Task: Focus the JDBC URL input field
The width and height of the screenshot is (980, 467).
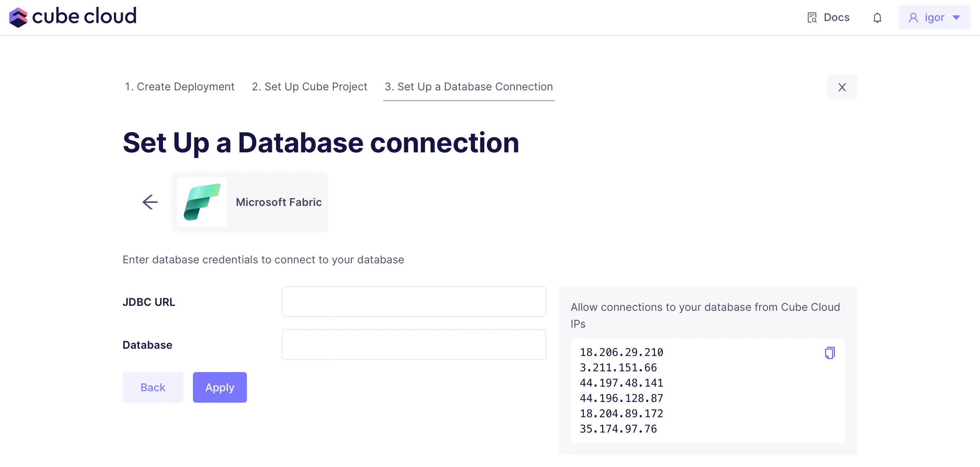Action: click(x=413, y=302)
